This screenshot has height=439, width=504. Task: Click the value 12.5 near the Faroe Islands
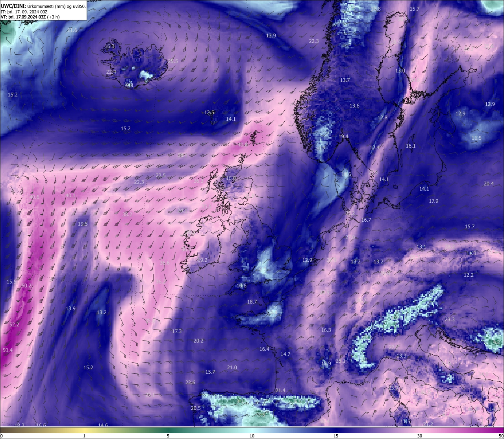point(209,112)
